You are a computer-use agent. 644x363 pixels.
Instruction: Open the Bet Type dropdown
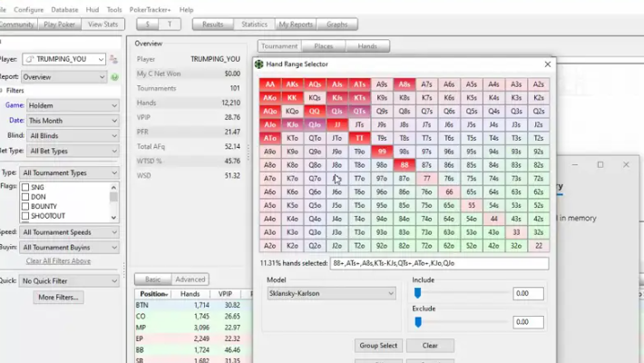73,152
